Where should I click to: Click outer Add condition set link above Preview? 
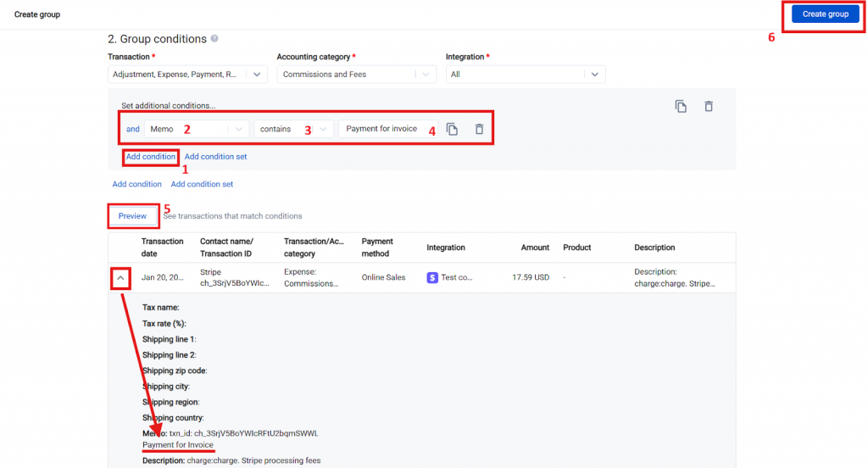[202, 184]
